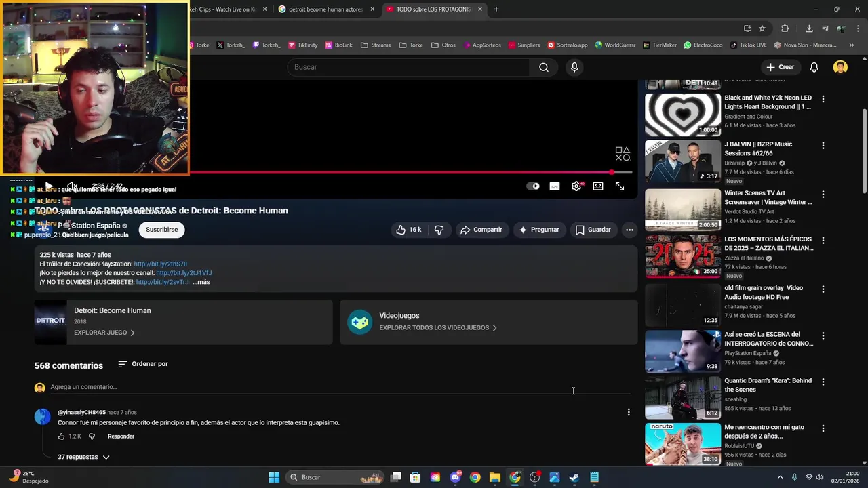868x488 pixels.
Task: Click the YouTube search magnifier button
Action: coord(544,67)
